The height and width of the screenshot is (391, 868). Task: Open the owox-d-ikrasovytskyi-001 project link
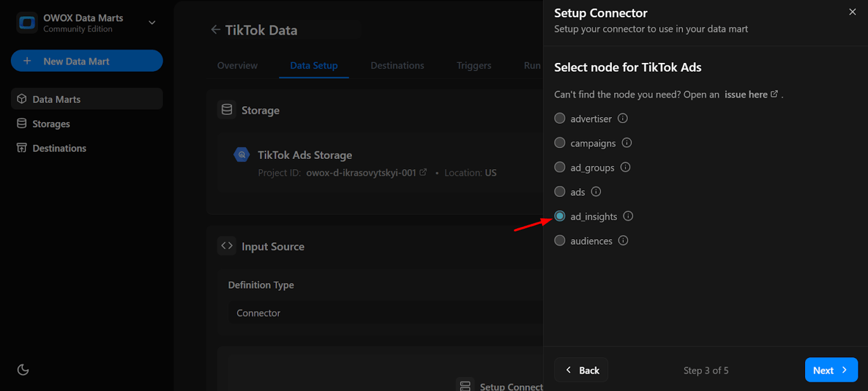[x=366, y=172]
